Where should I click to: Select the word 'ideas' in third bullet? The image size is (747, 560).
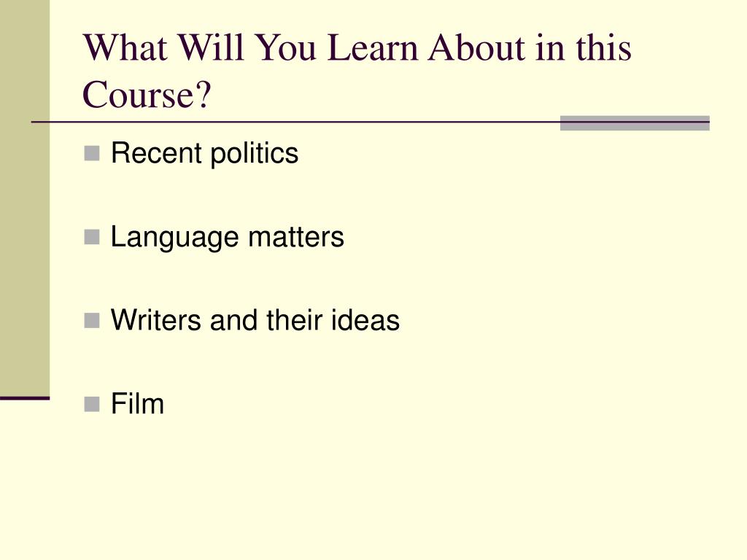[x=365, y=320]
